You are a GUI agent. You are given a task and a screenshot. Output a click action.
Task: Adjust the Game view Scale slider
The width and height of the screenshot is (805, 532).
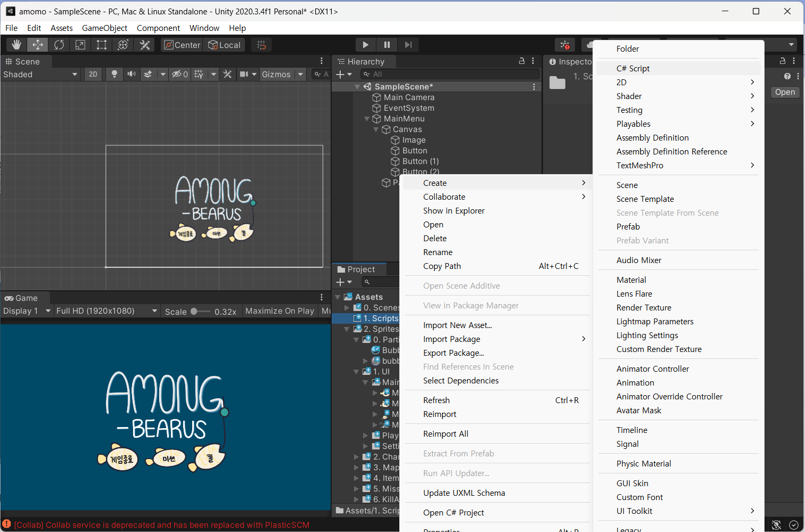[200, 311]
